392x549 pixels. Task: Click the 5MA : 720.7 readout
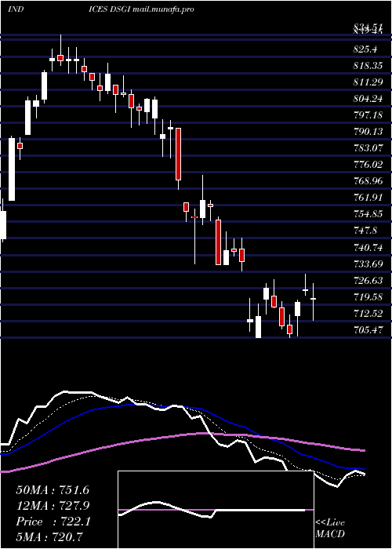pos(49,536)
